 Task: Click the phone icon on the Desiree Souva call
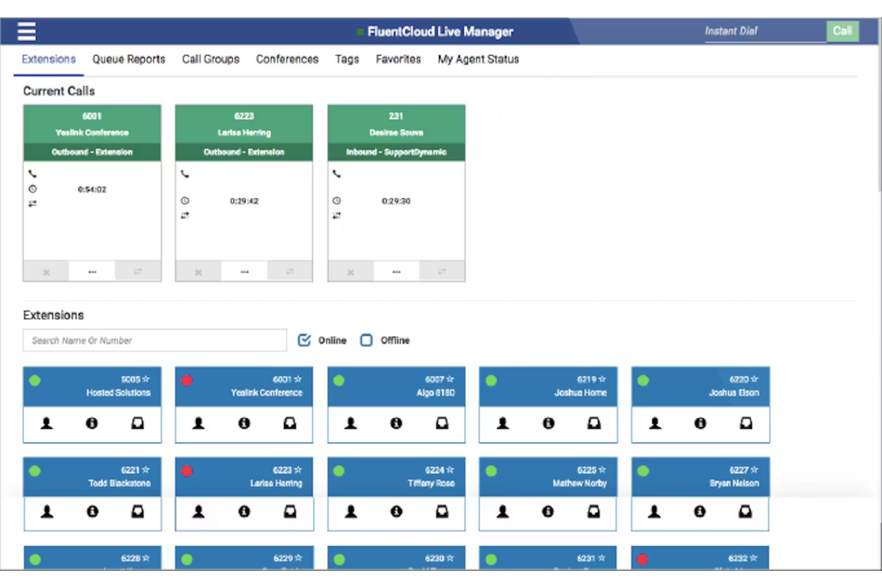pyautogui.click(x=337, y=174)
